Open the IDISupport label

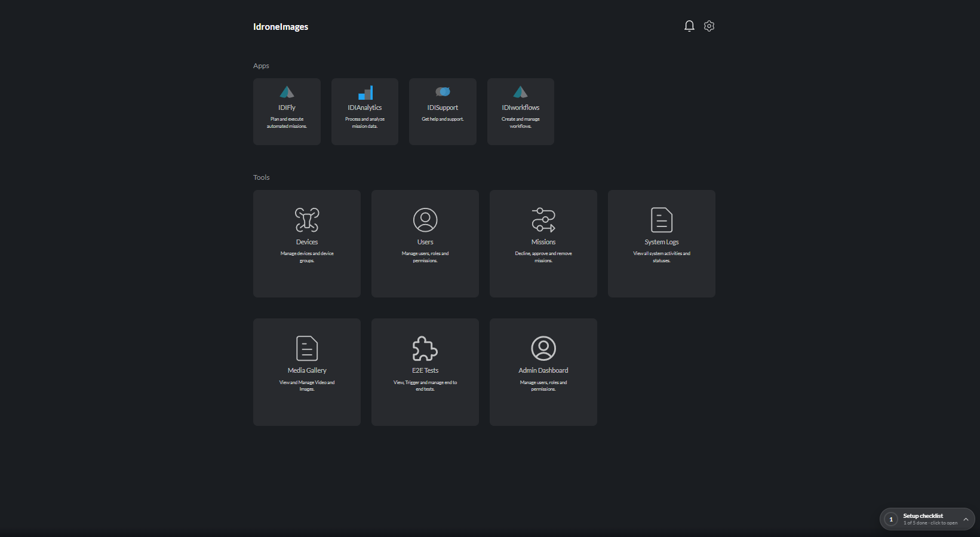(x=443, y=108)
